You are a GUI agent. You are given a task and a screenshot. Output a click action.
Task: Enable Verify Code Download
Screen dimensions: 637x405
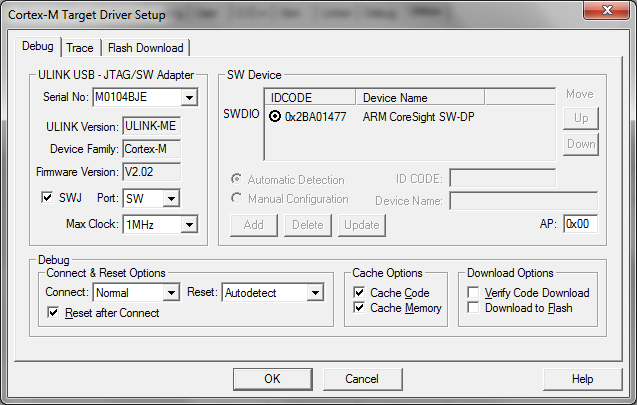click(474, 293)
